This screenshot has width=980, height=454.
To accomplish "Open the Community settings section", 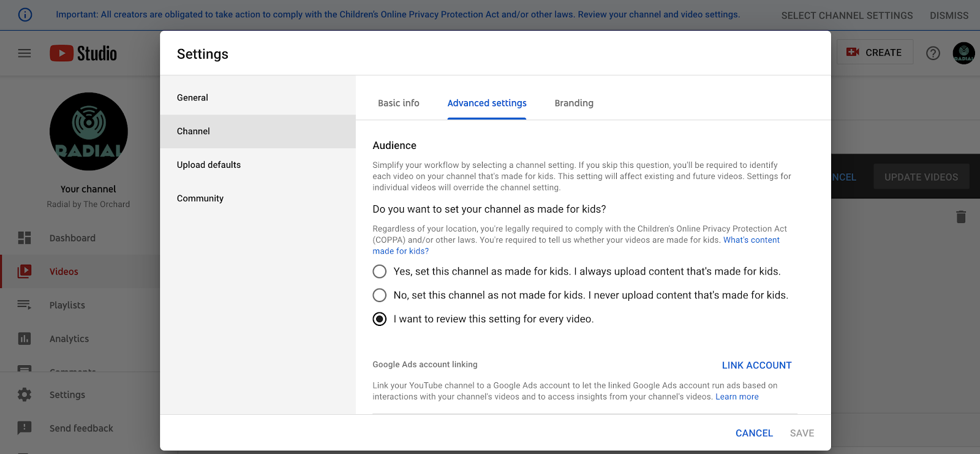I will coord(200,199).
